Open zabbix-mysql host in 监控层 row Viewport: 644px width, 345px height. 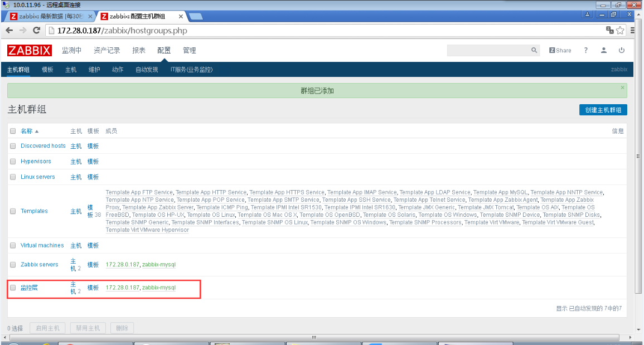click(158, 288)
